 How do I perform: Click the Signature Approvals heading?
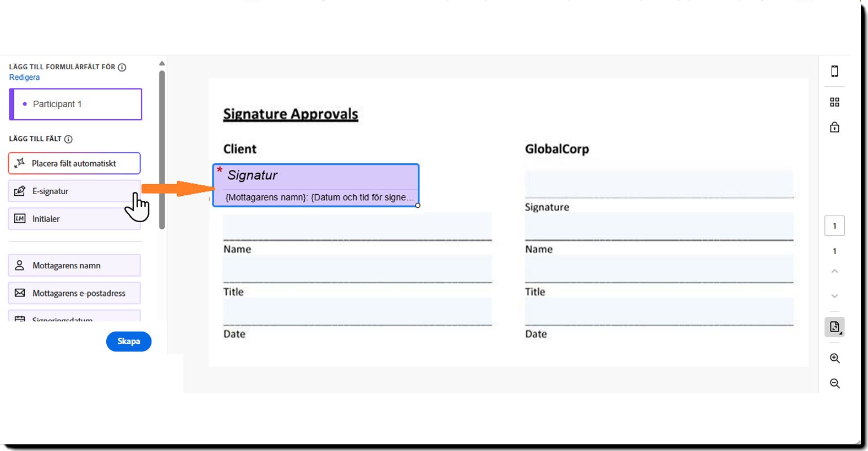291,114
